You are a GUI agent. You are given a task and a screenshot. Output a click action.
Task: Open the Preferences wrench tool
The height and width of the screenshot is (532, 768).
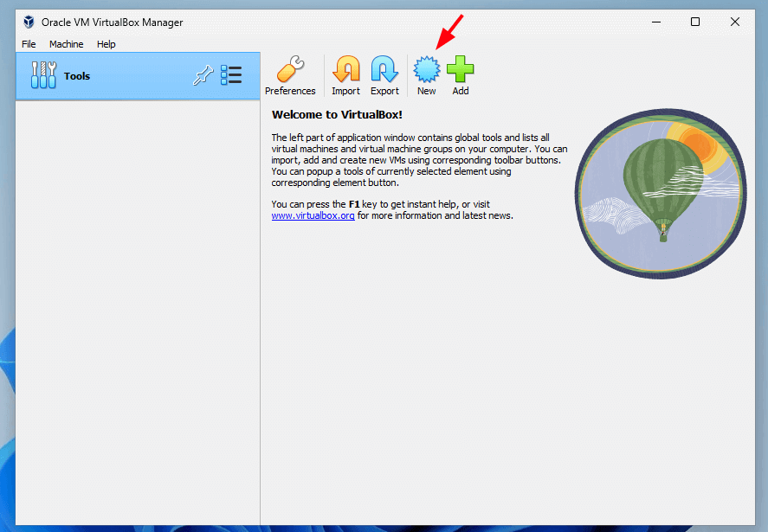290,75
